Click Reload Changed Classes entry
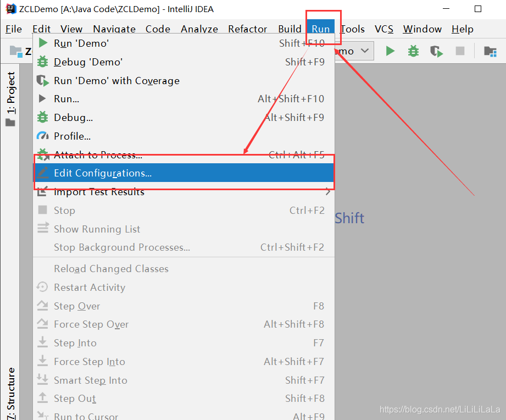The image size is (506, 420). point(184,269)
